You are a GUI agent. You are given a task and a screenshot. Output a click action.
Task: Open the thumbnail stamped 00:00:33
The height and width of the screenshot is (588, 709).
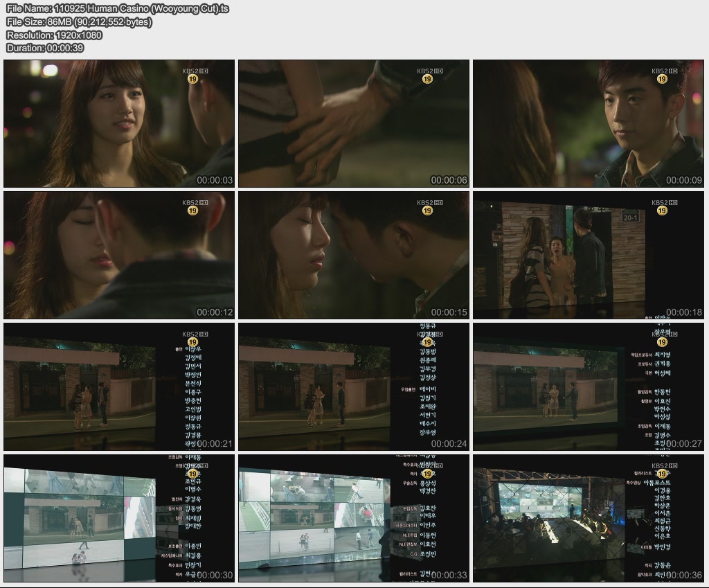354,518
